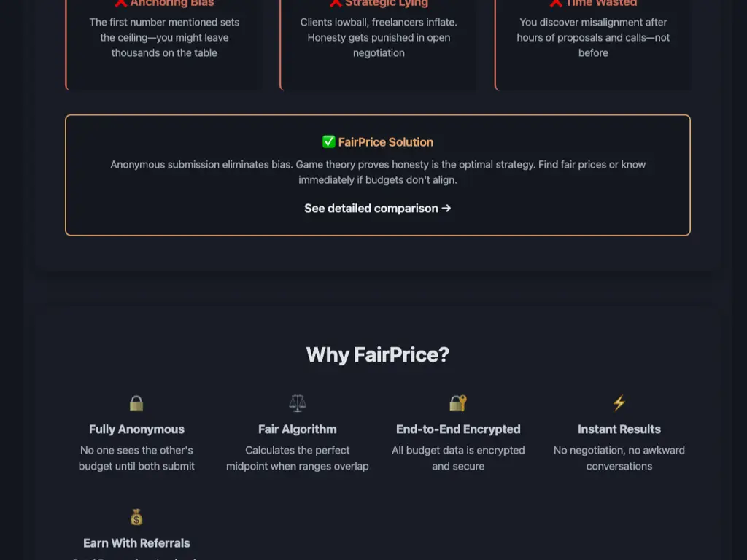Click the lightning bolt icon above Instant Results
The width and height of the screenshot is (747, 560).
pos(619,403)
